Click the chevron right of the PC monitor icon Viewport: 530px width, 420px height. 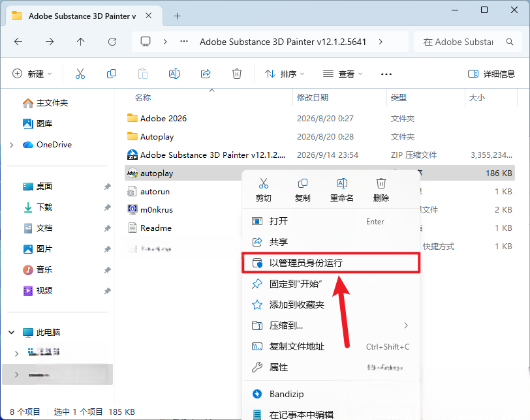pos(165,42)
